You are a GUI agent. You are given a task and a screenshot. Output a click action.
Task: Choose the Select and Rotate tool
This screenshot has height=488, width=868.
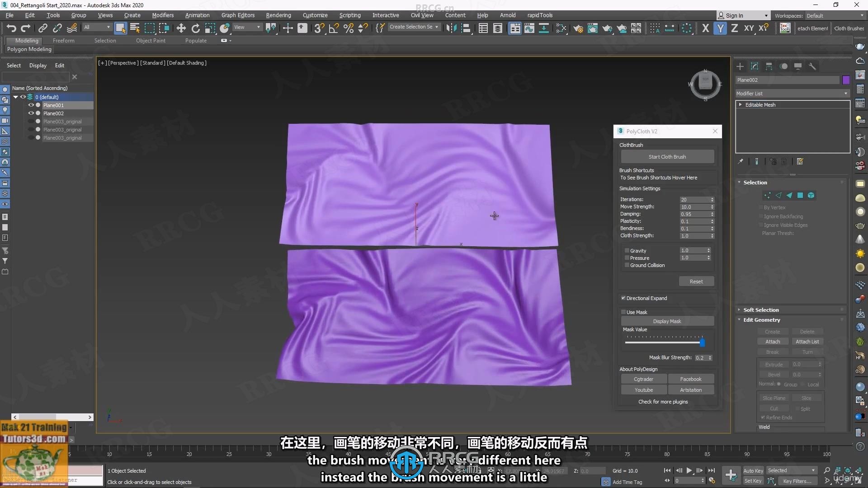[x=195, y=28]
